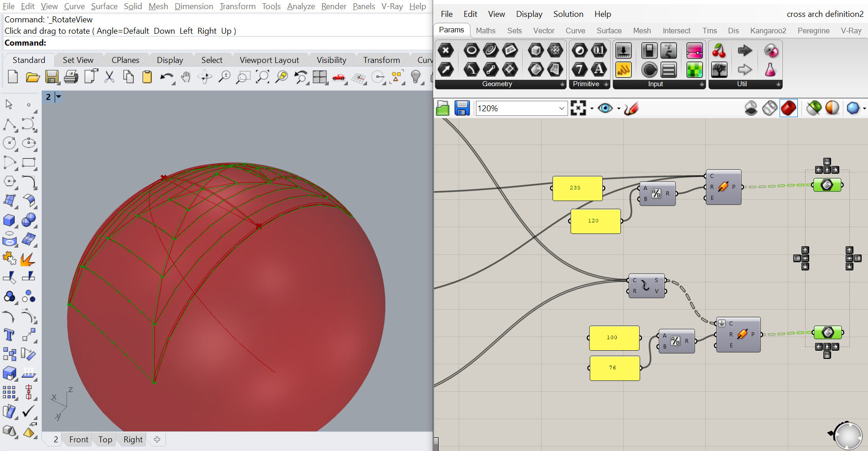The width and height of the screenshot is (868, 451).
Task: Select the Value List icon in Input
Action: tap(668, 69)
